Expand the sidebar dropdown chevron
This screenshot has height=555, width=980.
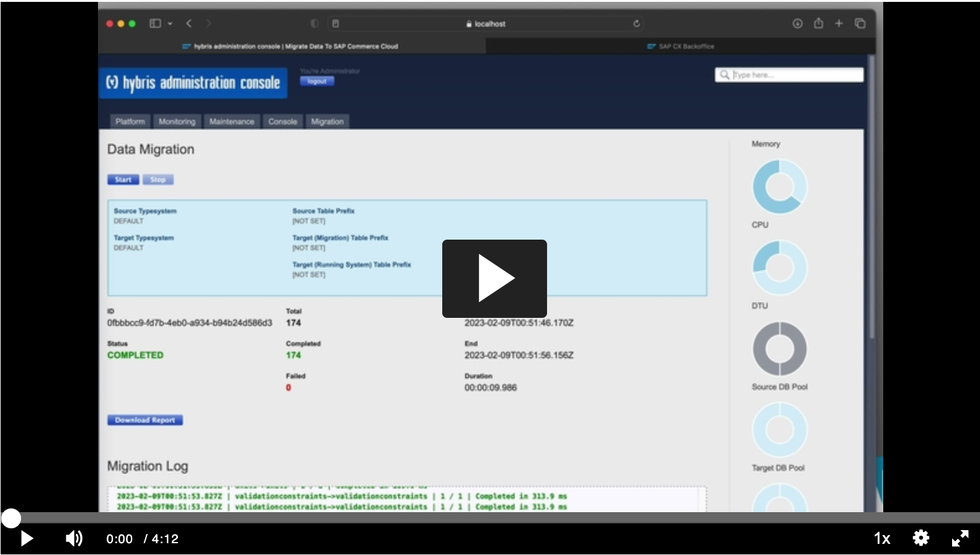[170, 24]
